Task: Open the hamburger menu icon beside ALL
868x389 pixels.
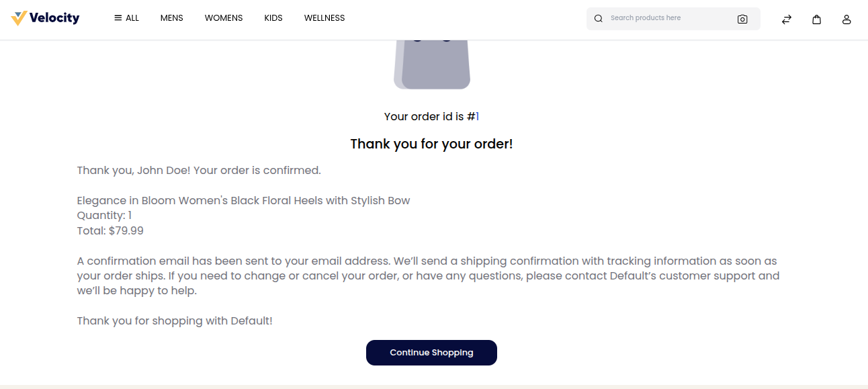Action: [118, 18]
